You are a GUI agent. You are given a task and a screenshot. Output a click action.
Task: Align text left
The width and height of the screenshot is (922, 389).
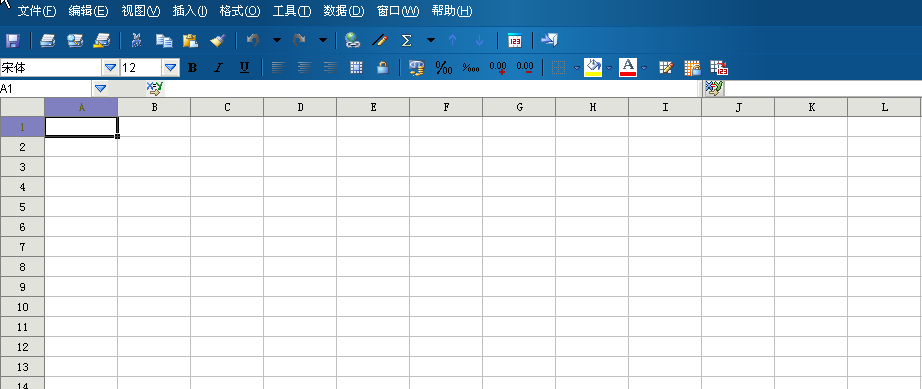click(279, 68)
